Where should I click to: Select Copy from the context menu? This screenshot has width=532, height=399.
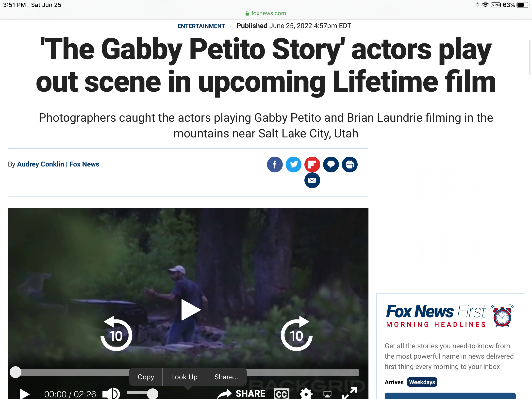[146, 377]
